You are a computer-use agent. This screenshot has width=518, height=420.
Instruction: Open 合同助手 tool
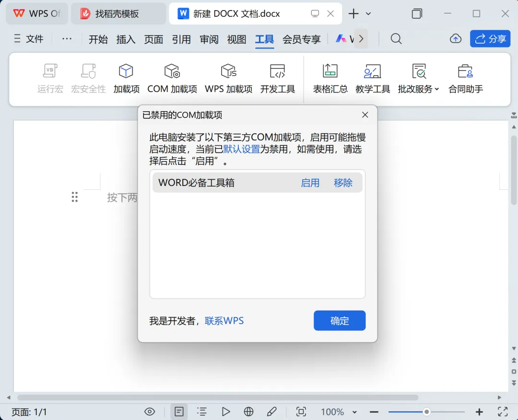[465, 78]
